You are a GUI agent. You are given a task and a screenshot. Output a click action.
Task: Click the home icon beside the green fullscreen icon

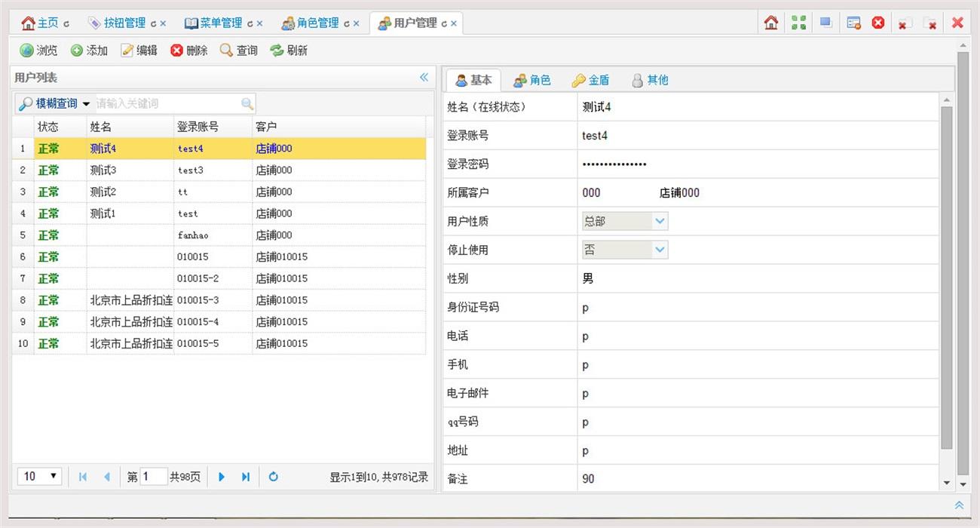pyautogui.click(x=770, y=23)
